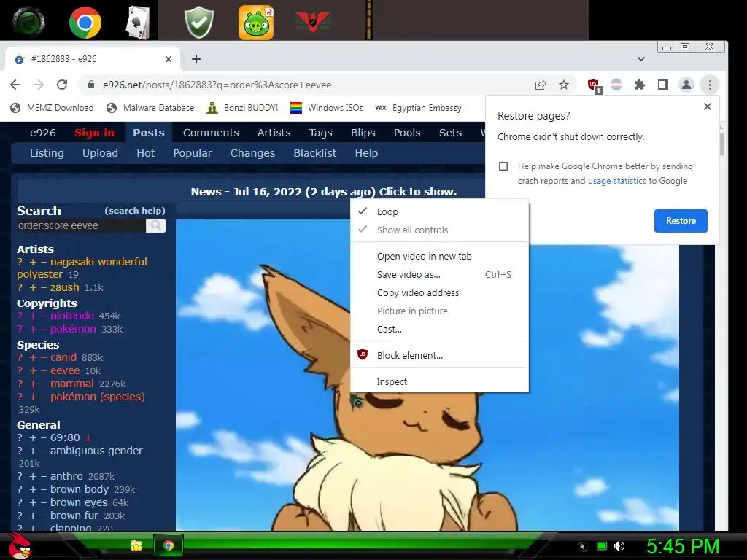Open the Hot submenu link
The width and height of the screenshot is (747, 560).
tap(145, 153)
